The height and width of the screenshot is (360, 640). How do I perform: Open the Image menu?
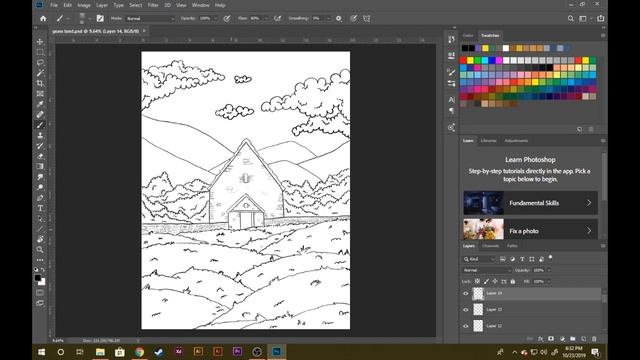point(84,5)
